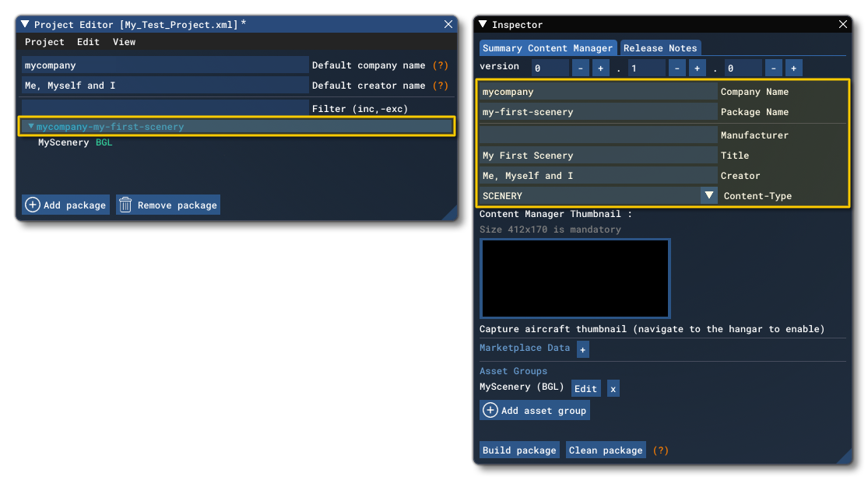Decrement the minor version with the minus button
868x480 pixels.
(676, 68)
